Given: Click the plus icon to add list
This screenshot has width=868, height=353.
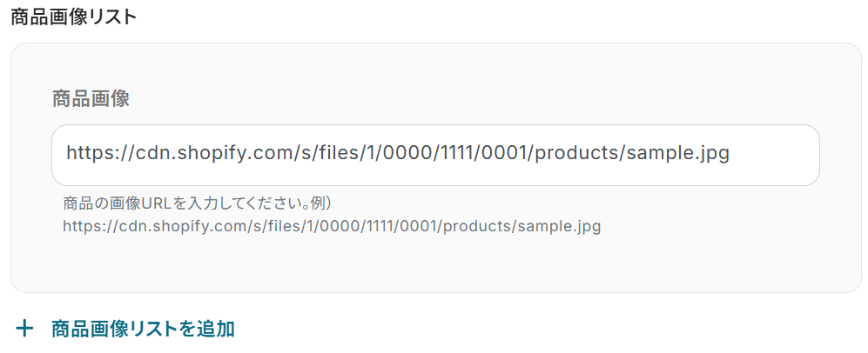Looking at the screenshot, I should [24, 329].
